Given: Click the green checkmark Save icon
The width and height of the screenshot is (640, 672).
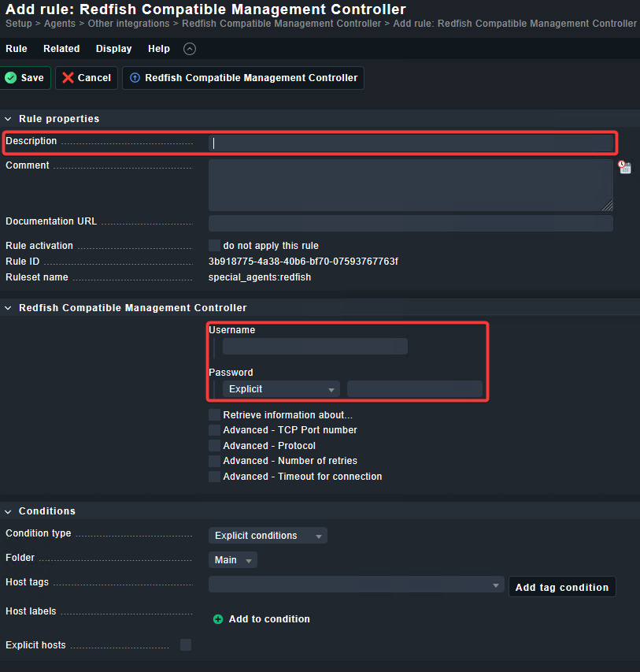Looking at the screenshot, I should 10,78.
